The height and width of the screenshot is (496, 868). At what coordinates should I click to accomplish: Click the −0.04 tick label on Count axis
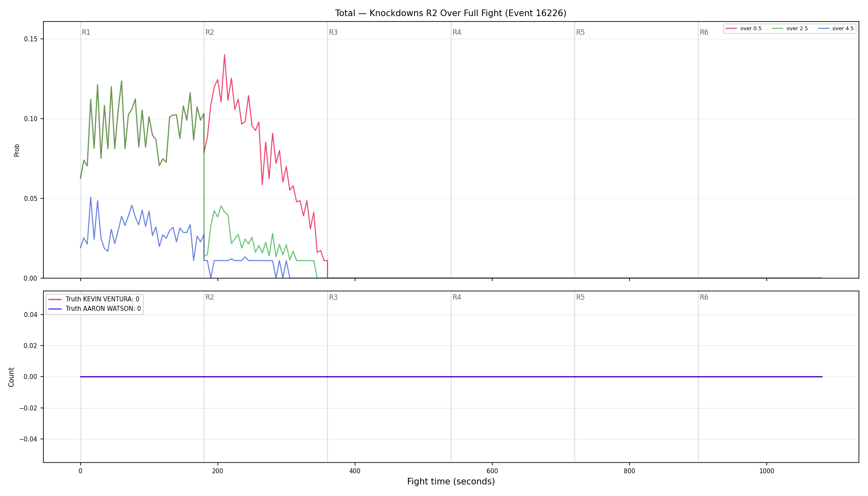pos(29,439)
